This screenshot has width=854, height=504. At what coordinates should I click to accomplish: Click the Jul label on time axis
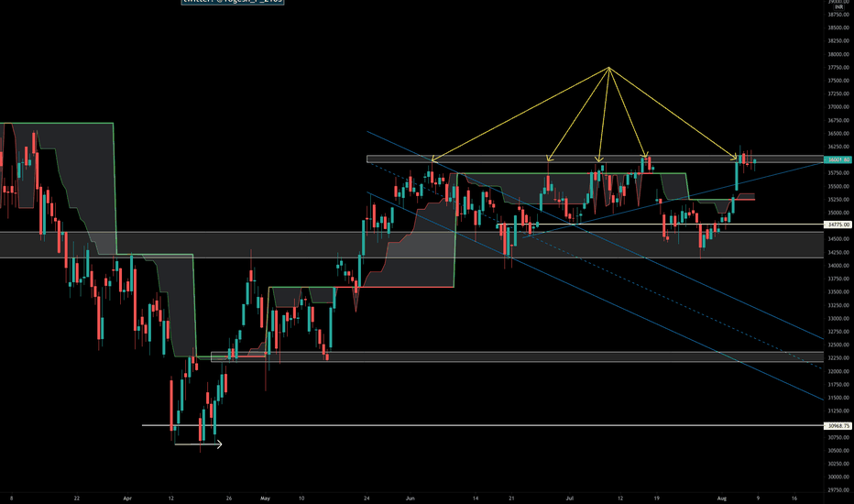pos(570,498)
